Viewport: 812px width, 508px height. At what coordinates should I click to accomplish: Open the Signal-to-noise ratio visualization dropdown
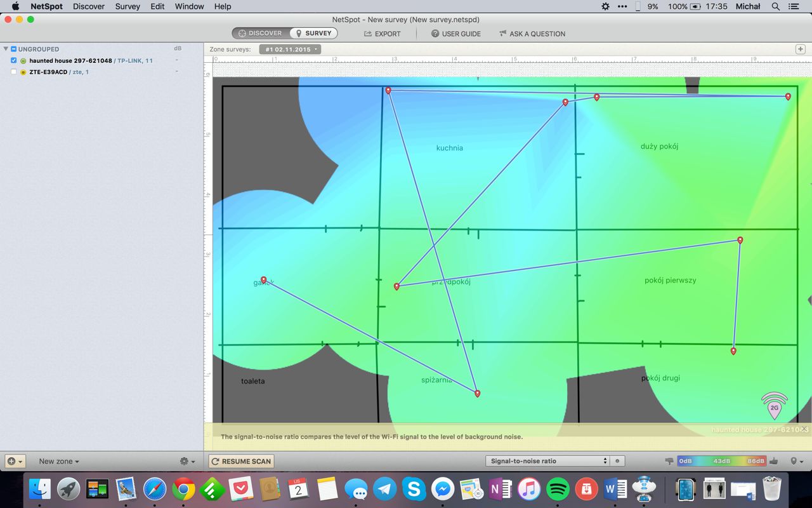pyautogui.click(x=547, y=461)
